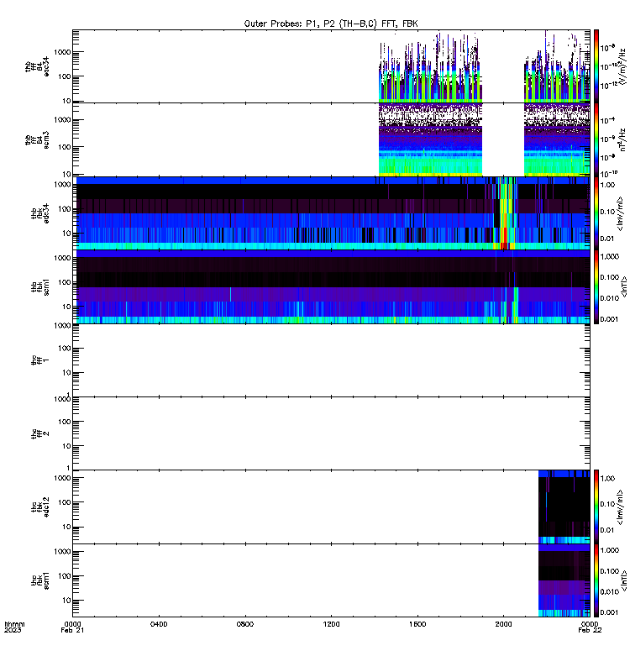Click inside the empty 'thc fff 2' panel
This screenshot has width=630, height=672.
(331, 433)
